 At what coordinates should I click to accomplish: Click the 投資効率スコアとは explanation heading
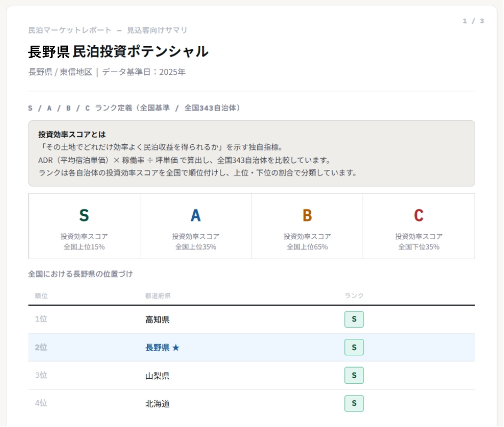tap(72, 135)
